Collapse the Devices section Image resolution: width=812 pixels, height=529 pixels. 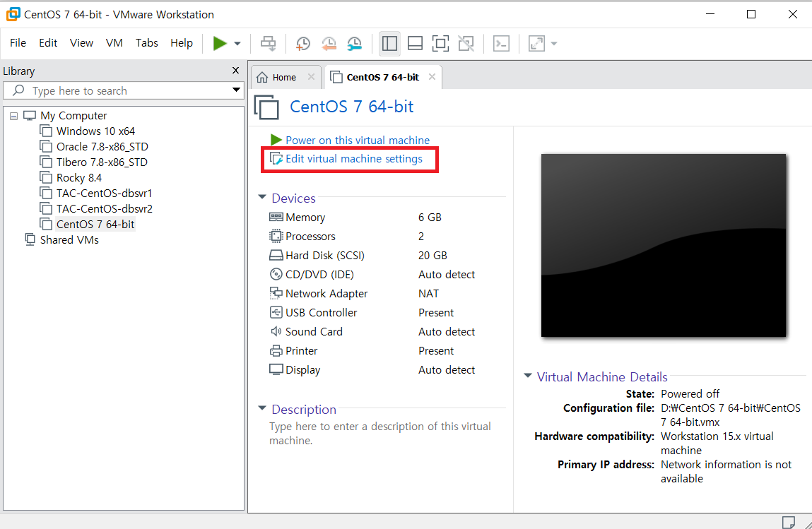[262, 197]
